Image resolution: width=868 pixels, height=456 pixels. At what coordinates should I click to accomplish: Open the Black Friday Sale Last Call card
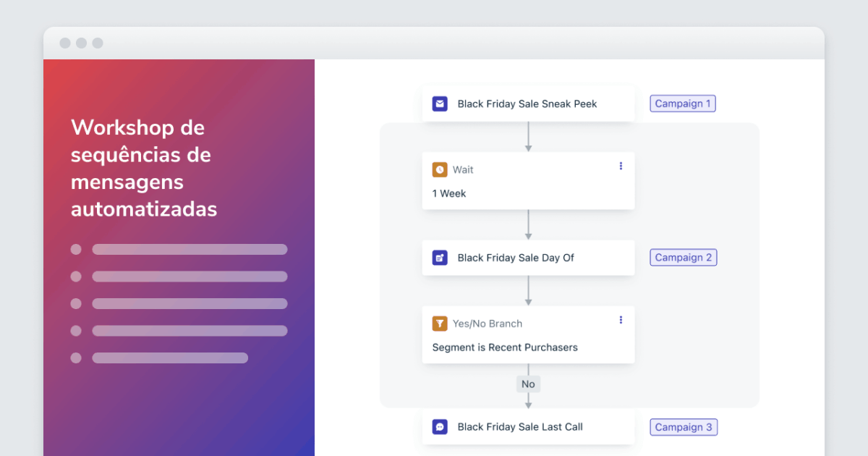tap(521, 427)
